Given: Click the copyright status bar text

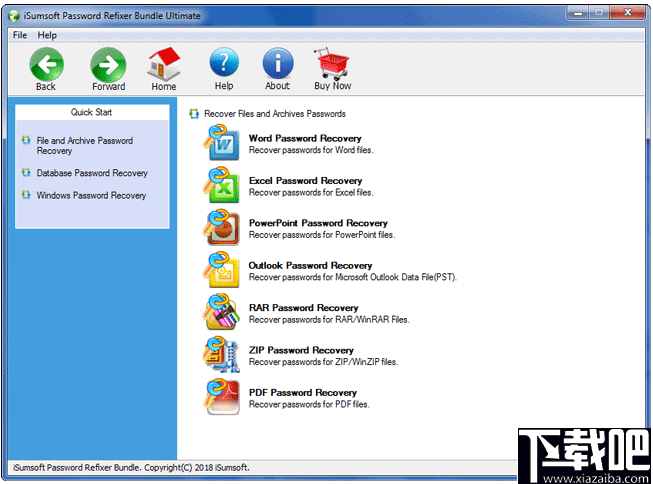Looking at the screenshot, I should tap(131, 468).
